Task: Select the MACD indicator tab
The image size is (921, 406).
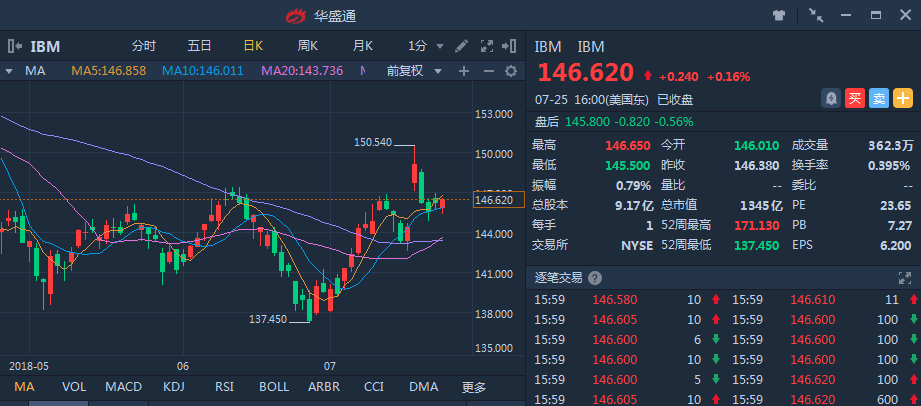Action: 123,387
